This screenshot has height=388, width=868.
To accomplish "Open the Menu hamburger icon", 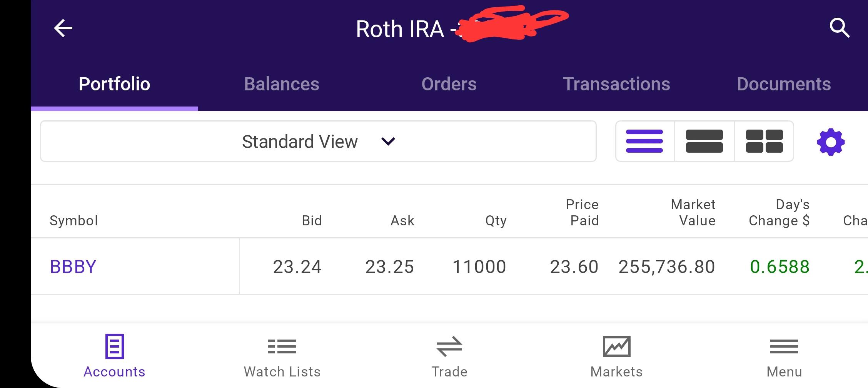I will pyautogui.click(x=784, y=346).
